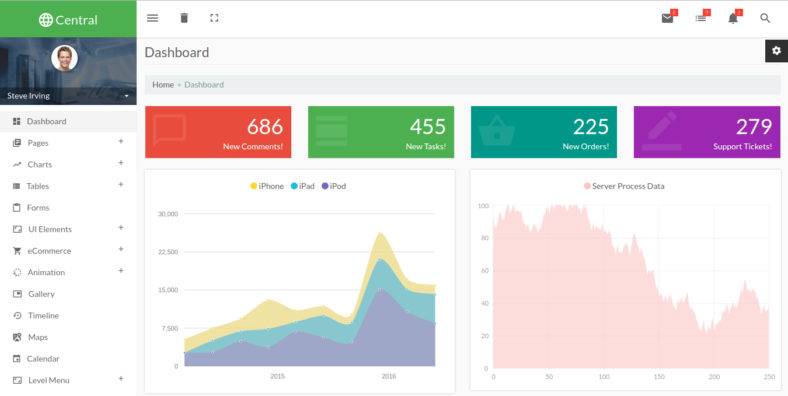The image size is (788, 396).
Task: Open the Animation sidebar link
Action: [x=46, y=272]
